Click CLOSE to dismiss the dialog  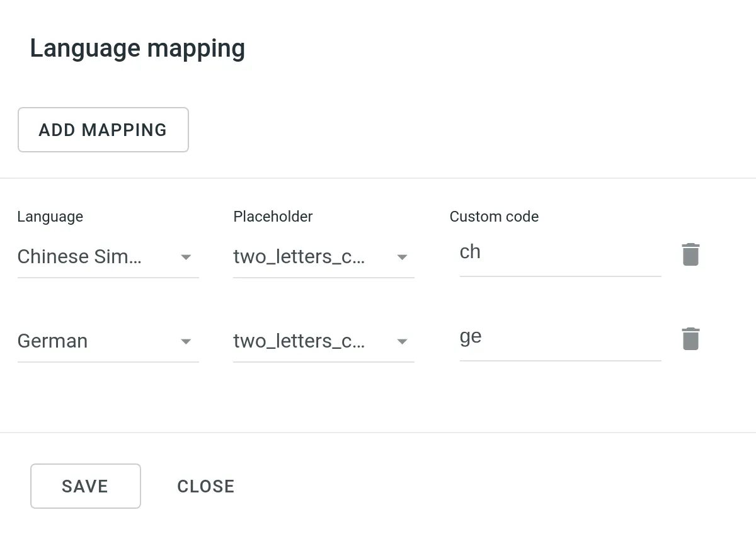pyautogui.click(x=205, y=485)
